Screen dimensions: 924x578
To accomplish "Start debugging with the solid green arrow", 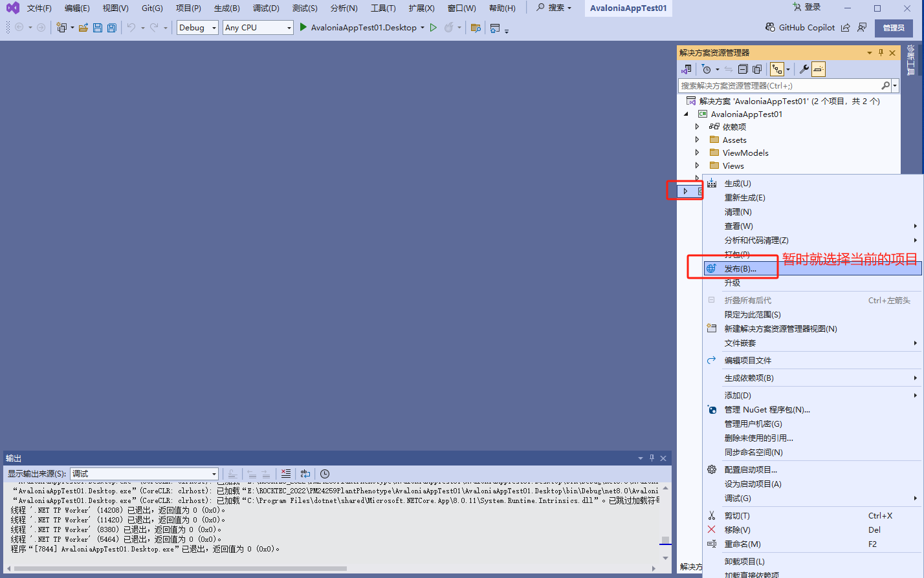I will tap(303, 28).
